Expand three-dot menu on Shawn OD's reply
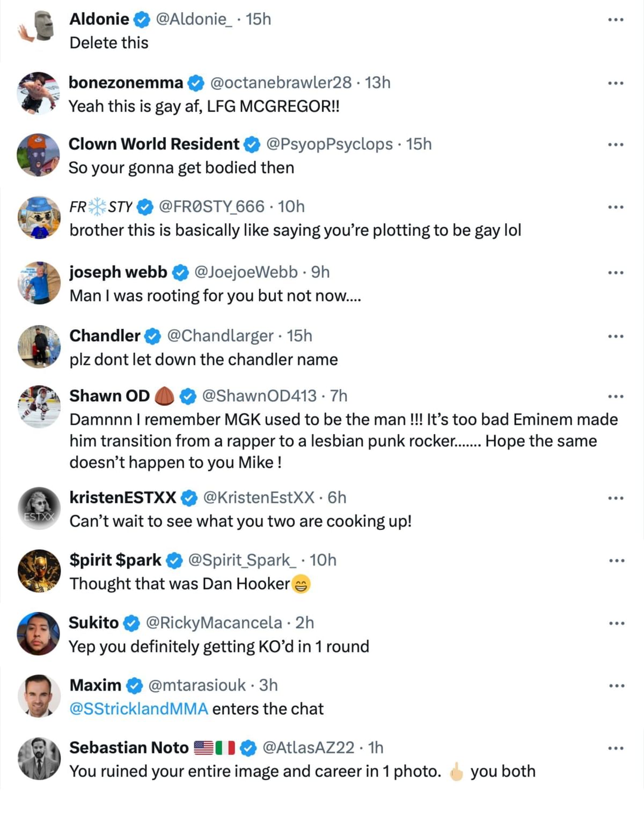The image size is (644, 834). (x=616, y=396)
